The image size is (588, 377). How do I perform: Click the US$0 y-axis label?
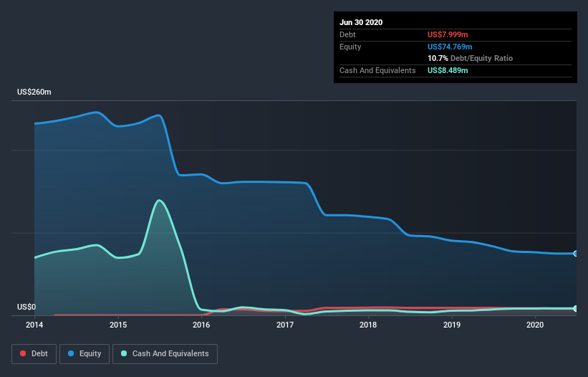[26, 307]
